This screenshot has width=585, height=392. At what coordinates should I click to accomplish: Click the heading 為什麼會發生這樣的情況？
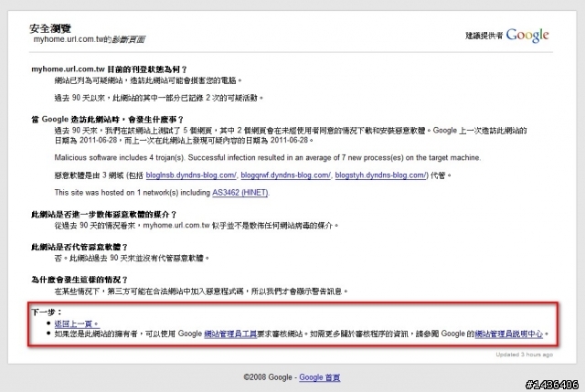tap(80, 280)
